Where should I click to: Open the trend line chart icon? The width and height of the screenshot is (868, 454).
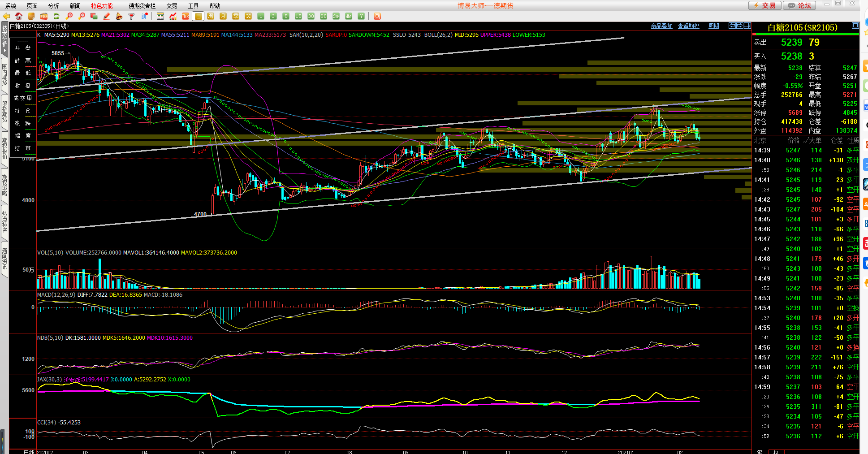[x=173, y=16]
